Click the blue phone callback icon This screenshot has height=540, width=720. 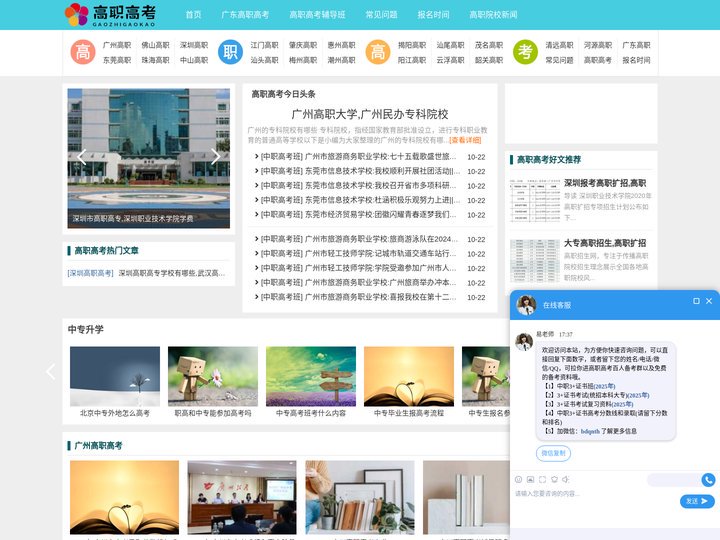coord(709,480)
